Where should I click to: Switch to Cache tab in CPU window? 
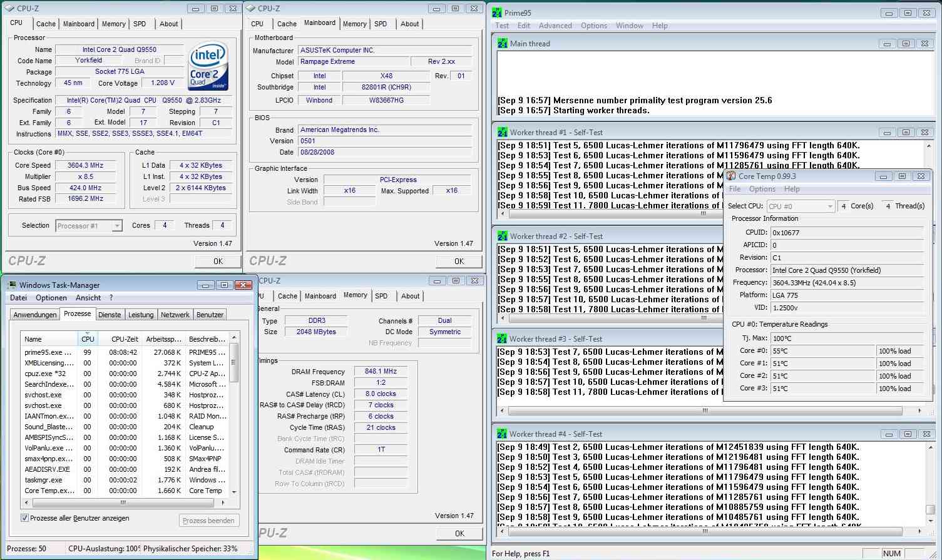point(46,24)
